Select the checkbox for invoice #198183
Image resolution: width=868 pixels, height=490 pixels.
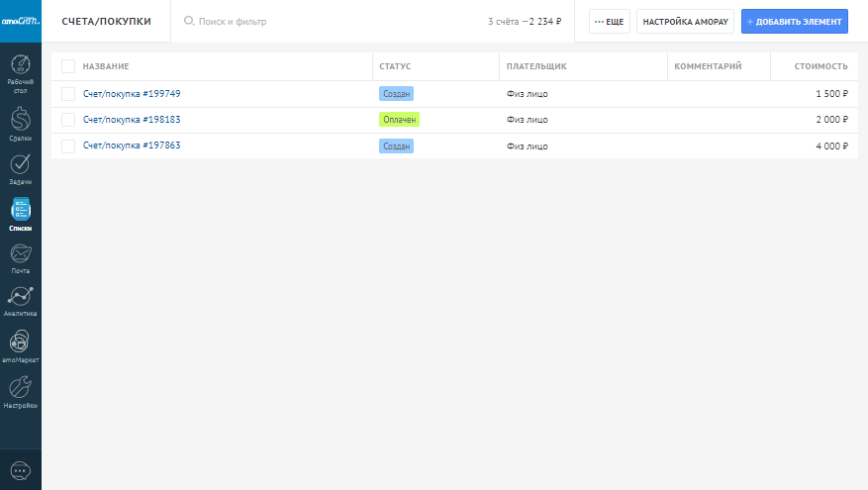pyautogui.click(x=68, y=120)
